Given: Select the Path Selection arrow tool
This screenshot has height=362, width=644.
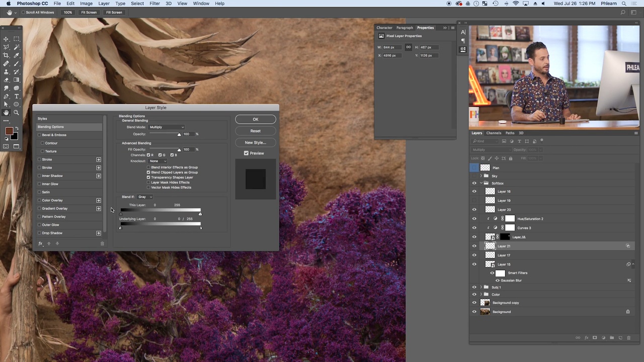Looking at the screenshot, I should [x=6, y=105].
